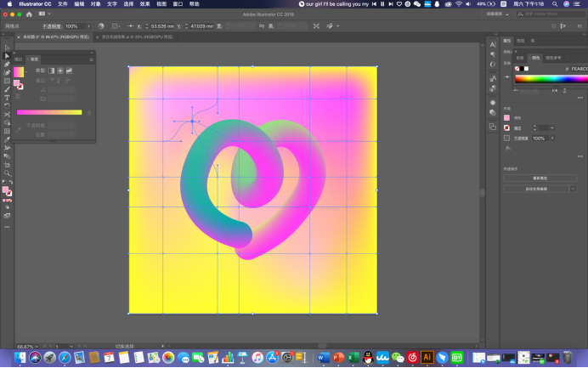The width and height of the screenshot is (588, 368).
Task: Choose radial gradient type
Action: click(60, 71)
